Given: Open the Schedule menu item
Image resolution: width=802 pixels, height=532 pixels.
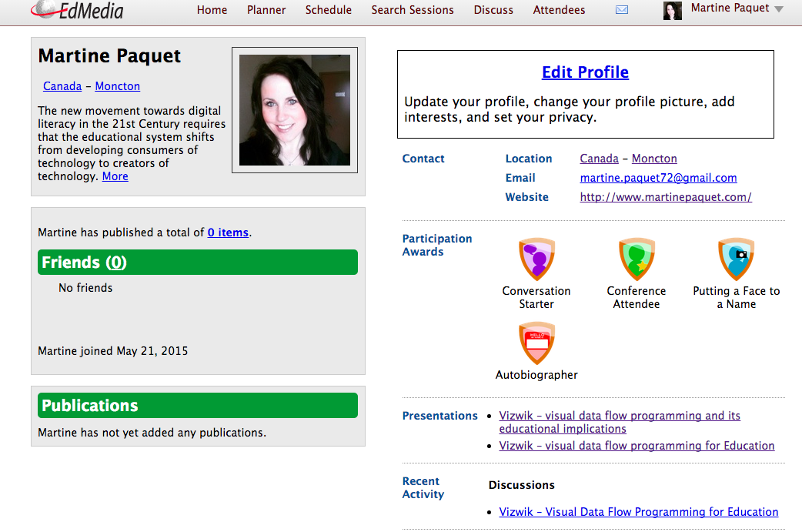Looking at the screenshot, I should pos(329,10).
